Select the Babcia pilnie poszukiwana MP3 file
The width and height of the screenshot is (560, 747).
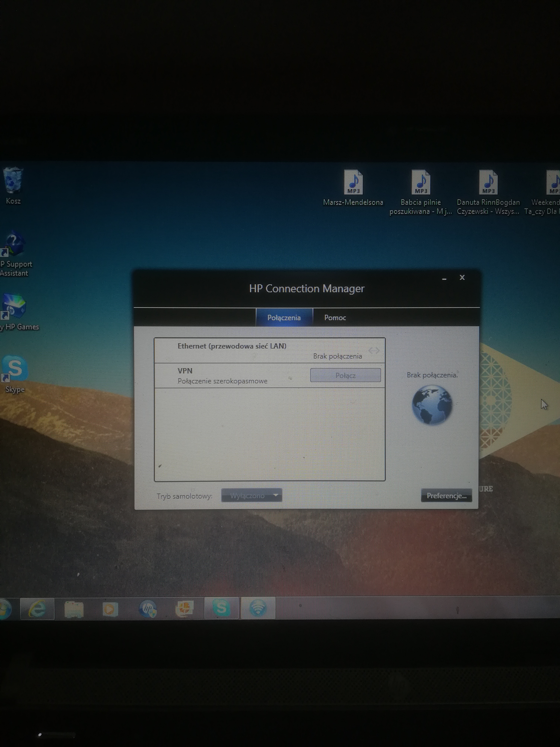tap(421, 192)
